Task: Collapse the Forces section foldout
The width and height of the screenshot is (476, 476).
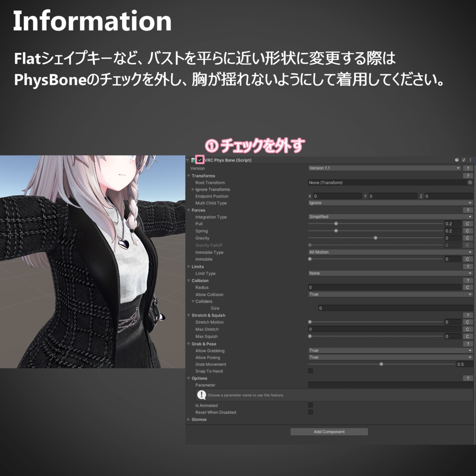Action: [x=189, y=210]
